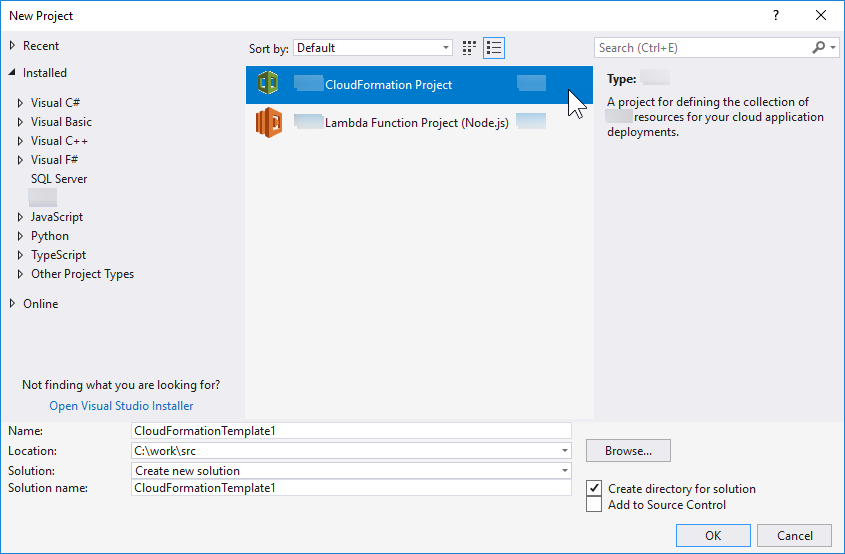Open the Location path dropdown
845x554 pixels.
click(565, 451)
